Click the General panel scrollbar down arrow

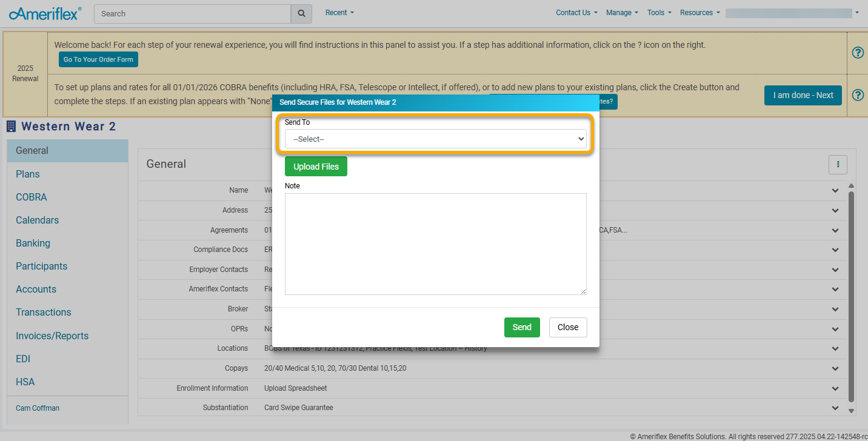coord(851,411)
